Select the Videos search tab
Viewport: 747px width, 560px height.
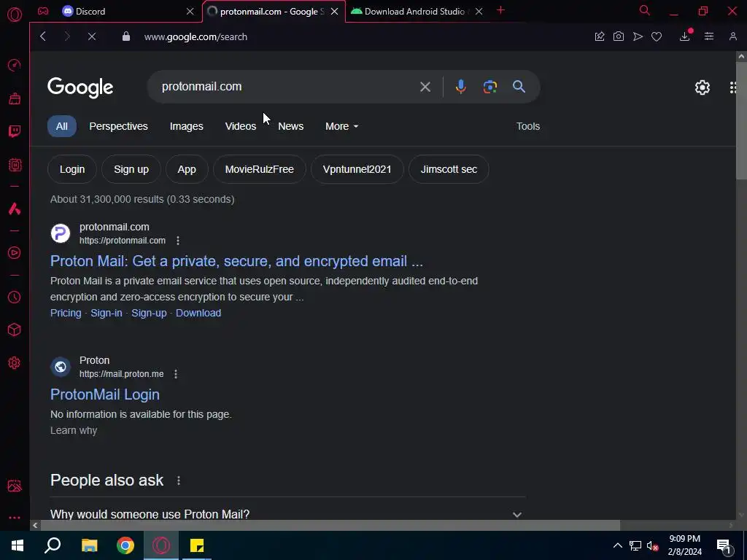241,126
